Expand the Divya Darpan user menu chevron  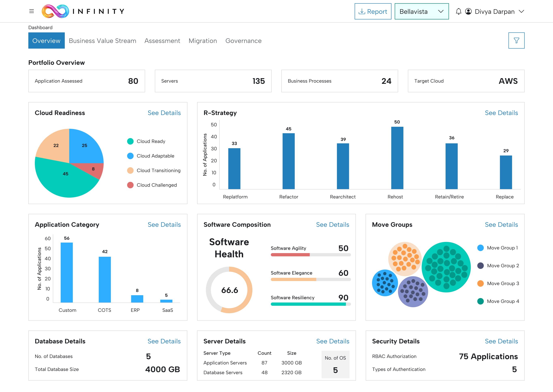point(521,11)
